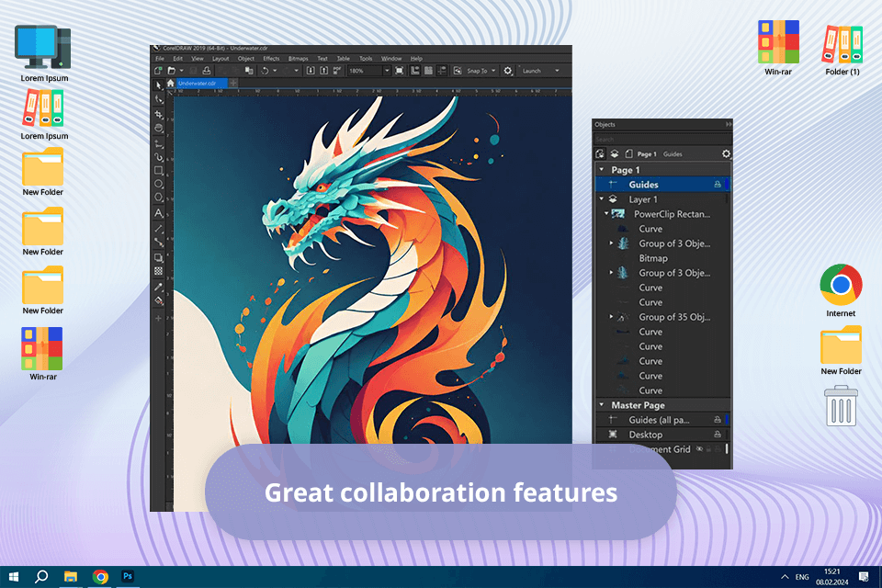
Task: Select the Text tool
Action: [x=159, y=213]
